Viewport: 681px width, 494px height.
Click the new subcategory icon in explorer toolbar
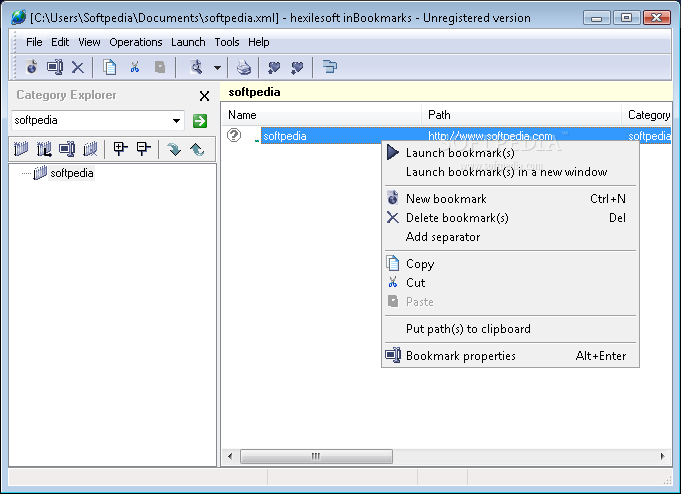click(x=44, y=149)
